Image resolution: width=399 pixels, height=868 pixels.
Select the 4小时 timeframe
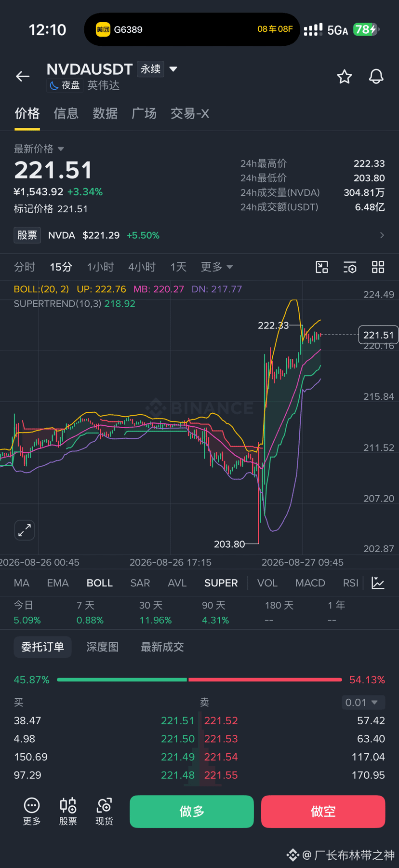click(142, 267)
